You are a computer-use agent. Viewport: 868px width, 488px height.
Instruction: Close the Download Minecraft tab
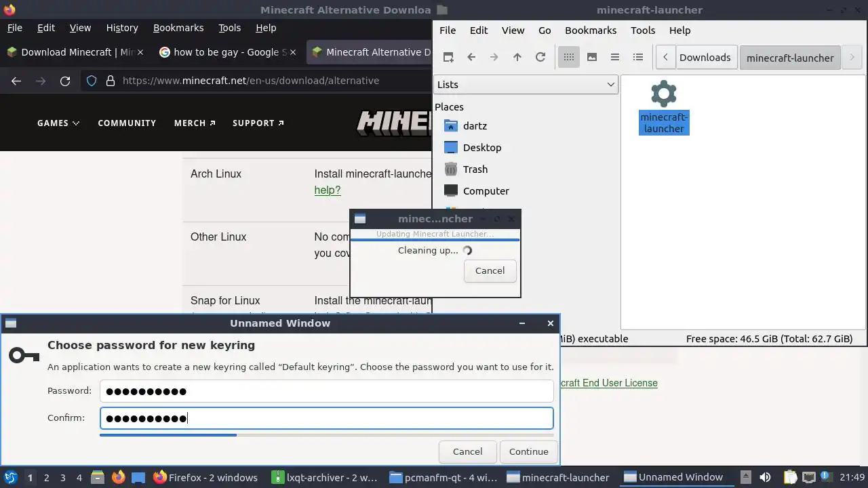pyautogui.click(x=140, y=52)
